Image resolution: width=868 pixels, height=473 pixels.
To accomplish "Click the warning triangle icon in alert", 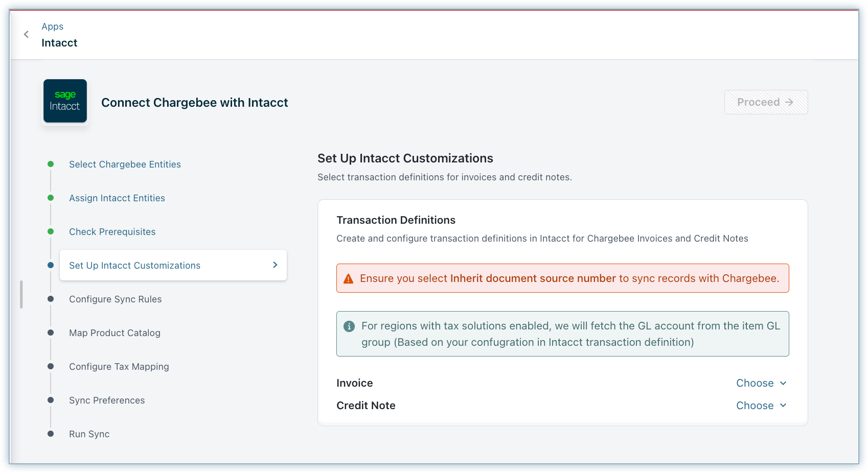I will tap(348, 279).
